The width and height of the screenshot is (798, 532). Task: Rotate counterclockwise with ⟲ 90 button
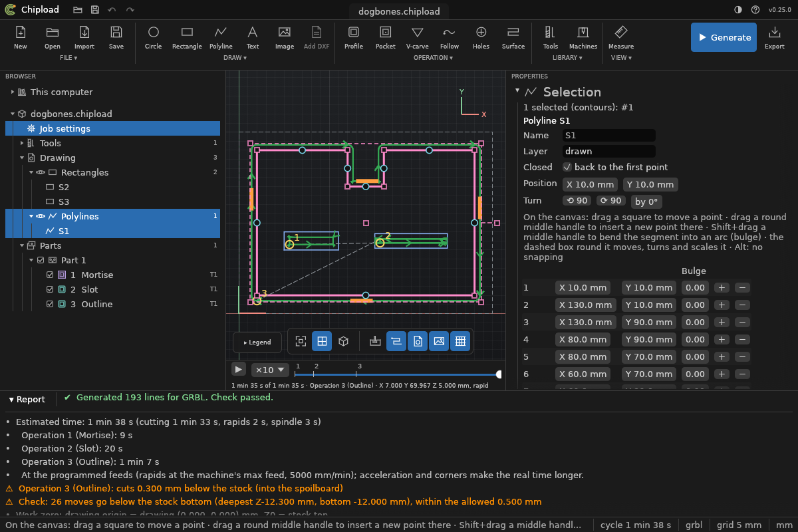577,201
